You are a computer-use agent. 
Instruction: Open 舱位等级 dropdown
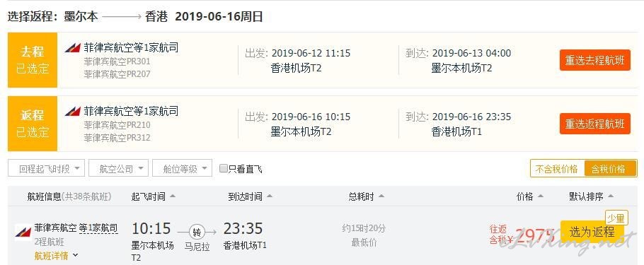(182, 169)
